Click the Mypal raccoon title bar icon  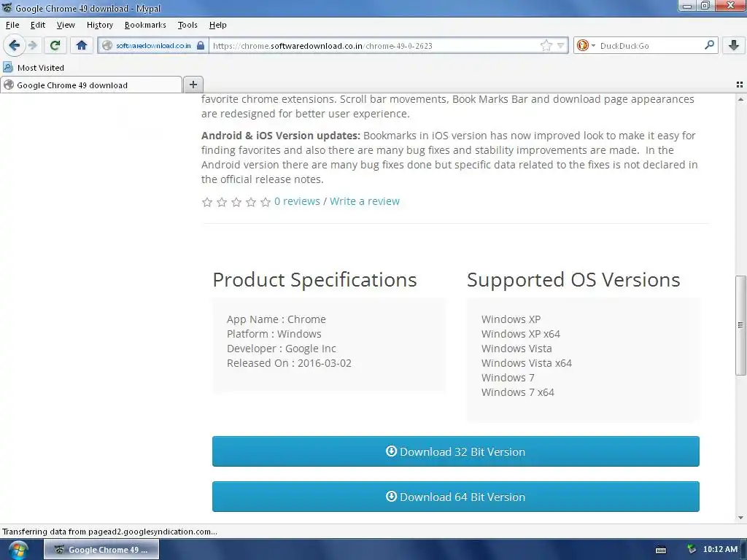pos(7,7)
